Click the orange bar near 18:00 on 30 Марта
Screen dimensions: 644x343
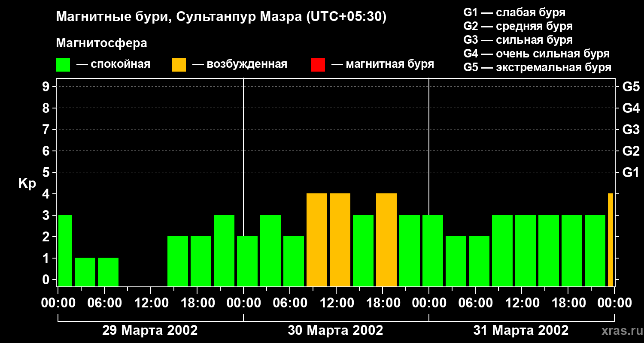click(386, 240)
